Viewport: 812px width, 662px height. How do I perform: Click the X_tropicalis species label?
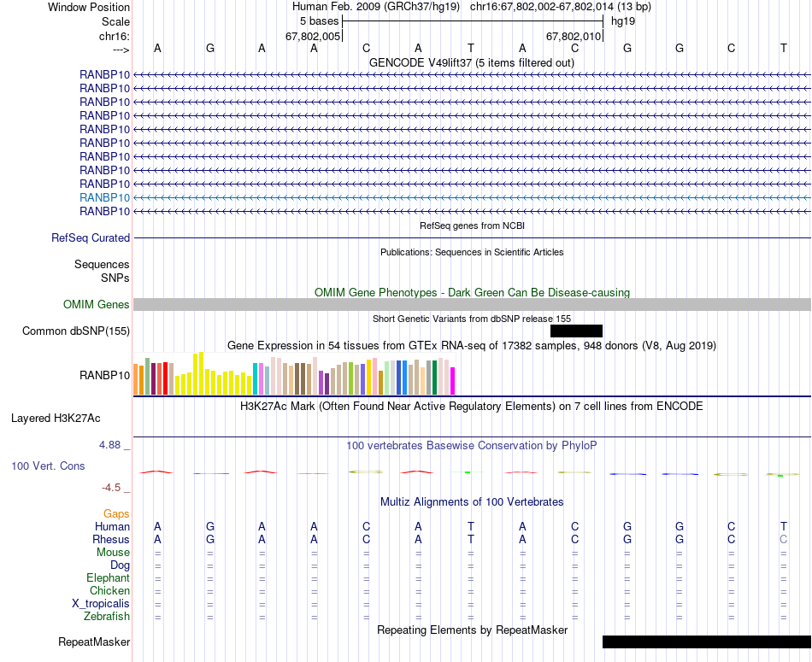pos(101,604)
